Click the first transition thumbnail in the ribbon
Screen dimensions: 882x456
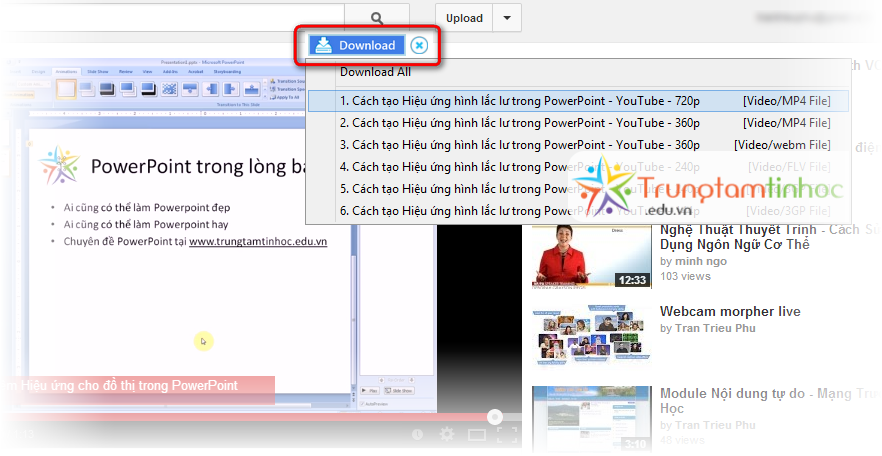[x=66, y=89]
